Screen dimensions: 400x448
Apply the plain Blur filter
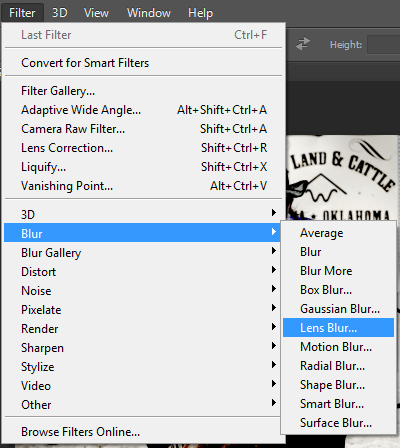coord(338,252)
